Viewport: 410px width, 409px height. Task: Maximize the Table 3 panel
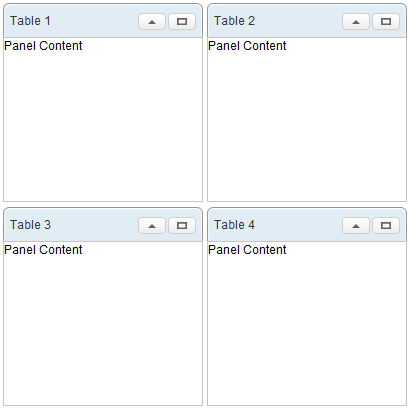pyautogui.click(x=182, y=226)
